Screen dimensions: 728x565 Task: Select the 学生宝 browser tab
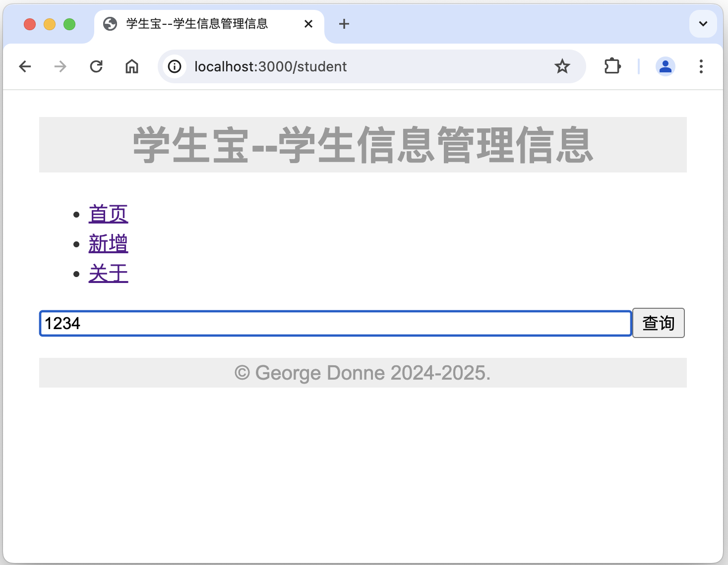click(197, 24)
